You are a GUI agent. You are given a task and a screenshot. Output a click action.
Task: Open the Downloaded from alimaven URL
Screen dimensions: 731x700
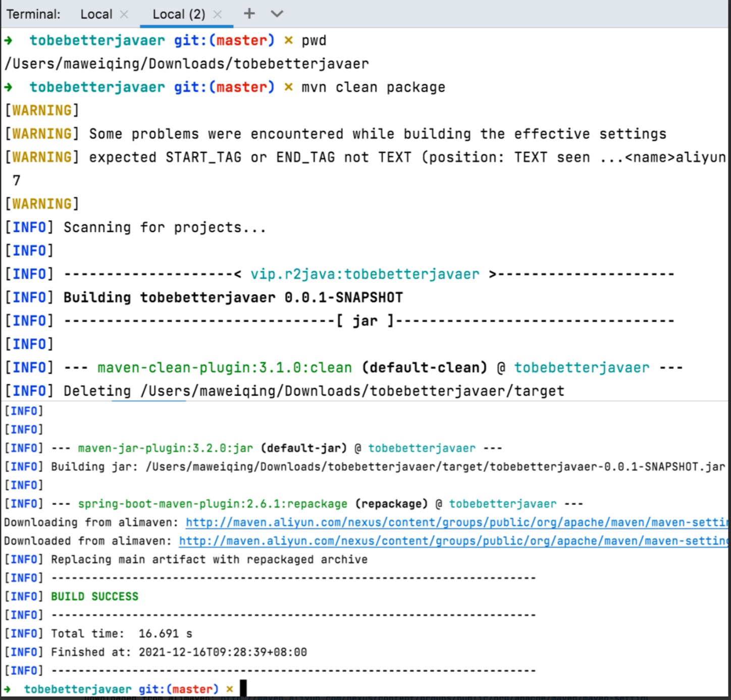click(x=452, y=541)
